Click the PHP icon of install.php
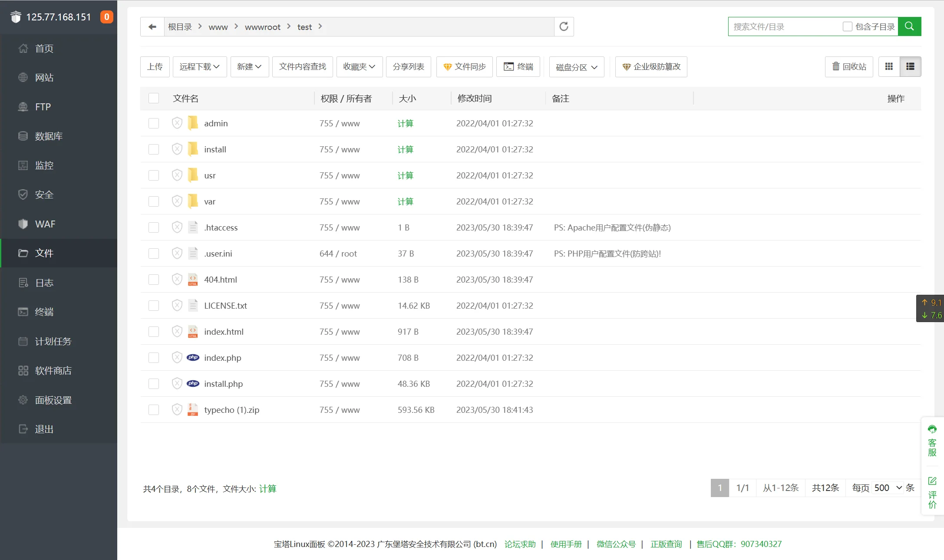Screen dimensions: 944x560 point(193,384)
